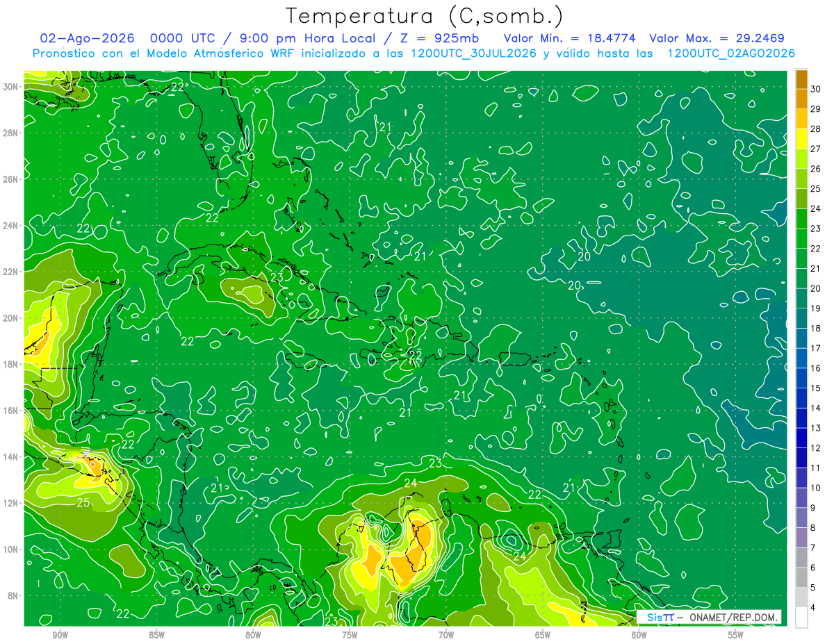Click the '16N' latitude axis label
Viewport: 834px width, 644px height.
(11, 411)
